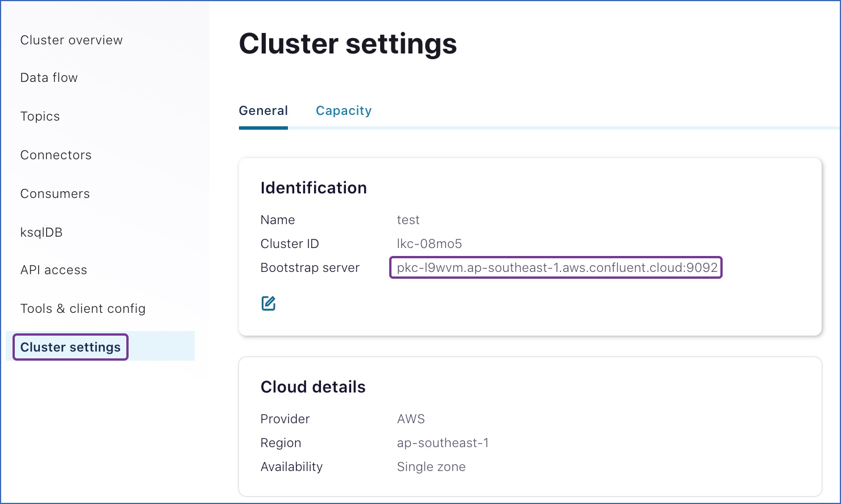This screenshot has width=841, height=504.
Task: Navigate to API access settings
Action: tap(53, 270)
